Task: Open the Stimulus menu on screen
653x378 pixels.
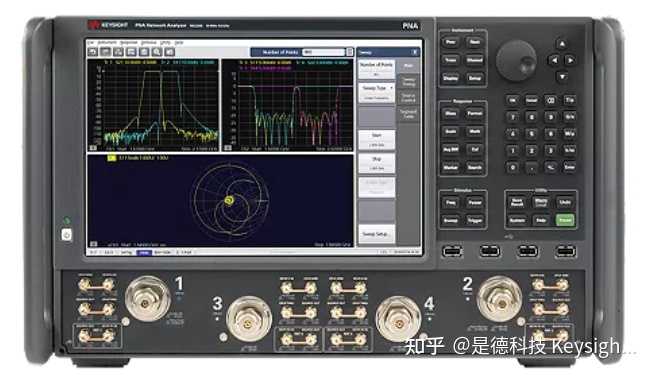Action: click(x=149, y=42)
